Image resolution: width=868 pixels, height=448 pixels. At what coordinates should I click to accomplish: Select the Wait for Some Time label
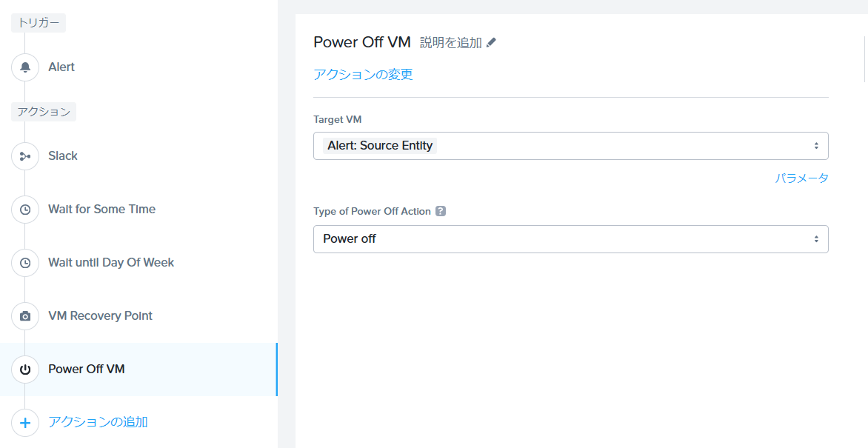(102, 209)
